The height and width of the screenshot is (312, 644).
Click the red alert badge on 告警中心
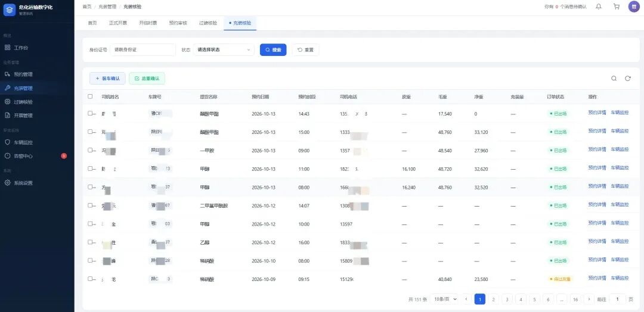pos(64,156)
